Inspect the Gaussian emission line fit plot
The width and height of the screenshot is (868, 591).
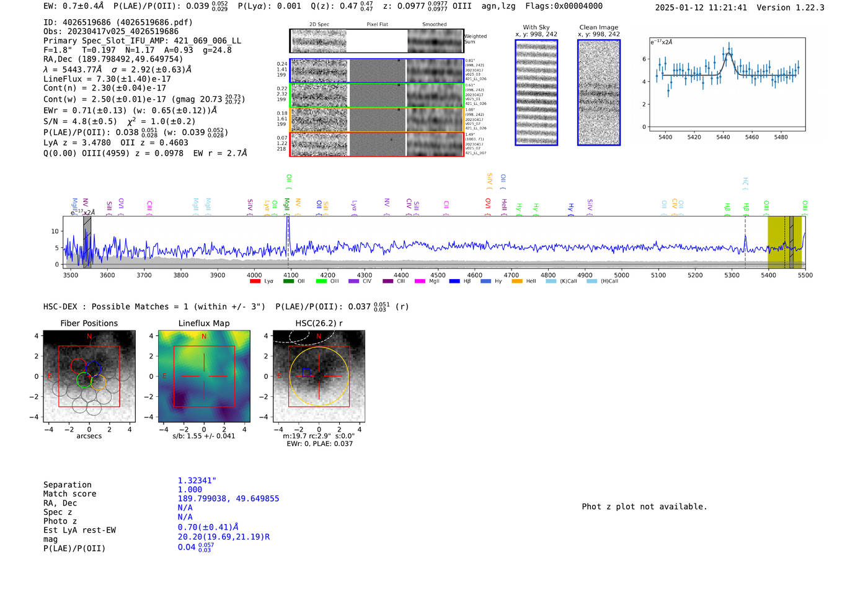pyautogui.click(x=727, y=84)
